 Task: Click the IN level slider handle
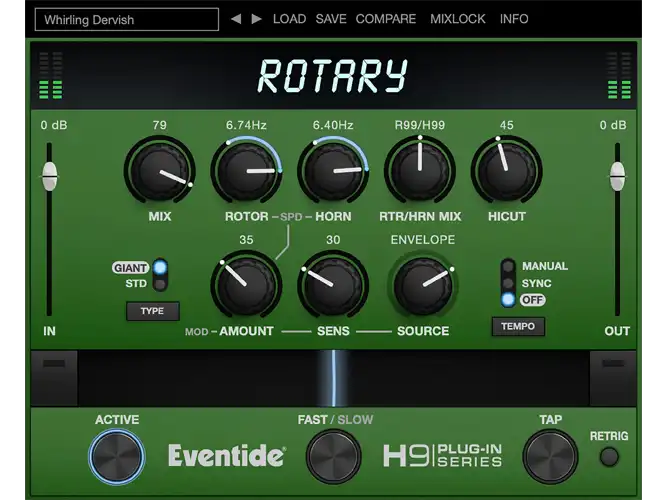(x=50, y=176)
